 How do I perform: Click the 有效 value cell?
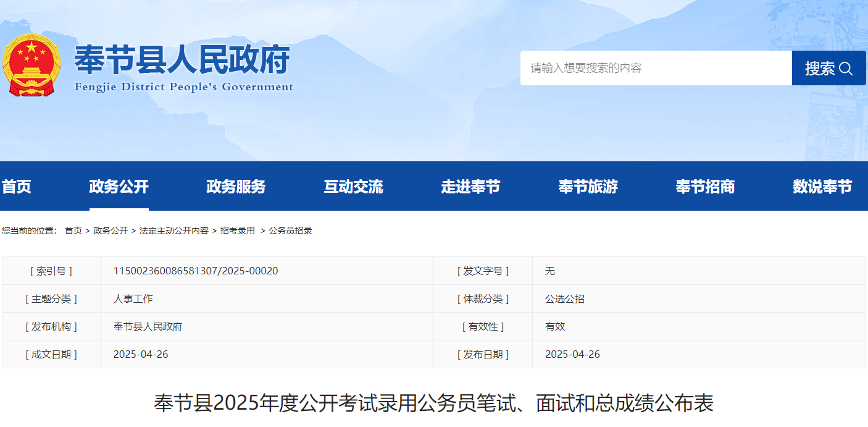tap(699, 326)
